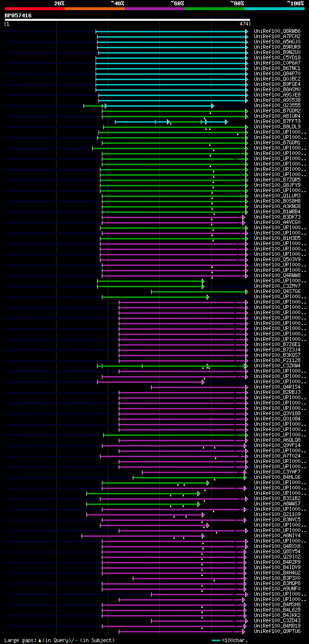309x644 pixels.
Task: Select the UniRef100_B7FFT9 label
Action: [x=277, y=121]
